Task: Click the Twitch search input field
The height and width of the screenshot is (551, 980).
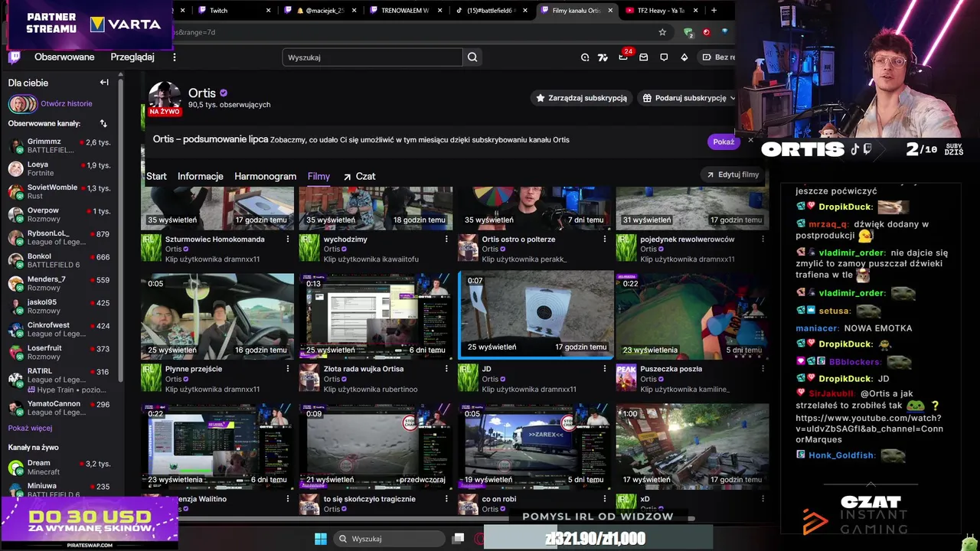Action: 372,57
